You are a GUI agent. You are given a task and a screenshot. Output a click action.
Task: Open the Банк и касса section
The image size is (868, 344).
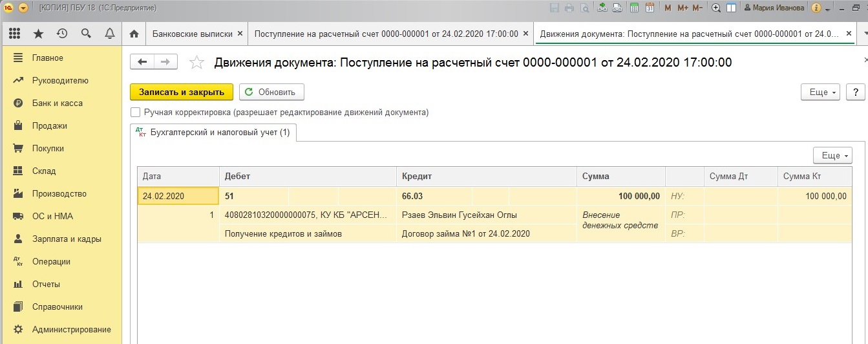click(61, 103)
